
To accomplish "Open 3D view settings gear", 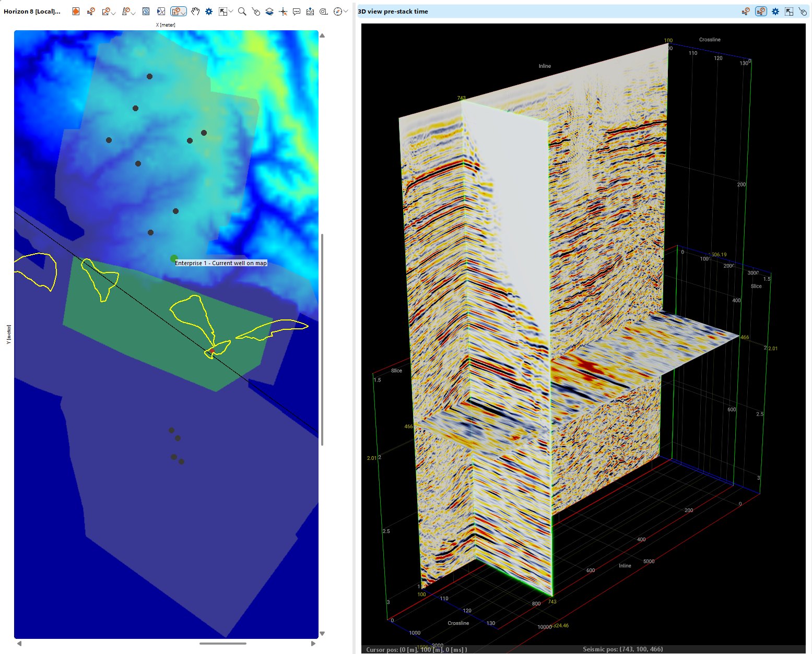I will coord(775,11).
